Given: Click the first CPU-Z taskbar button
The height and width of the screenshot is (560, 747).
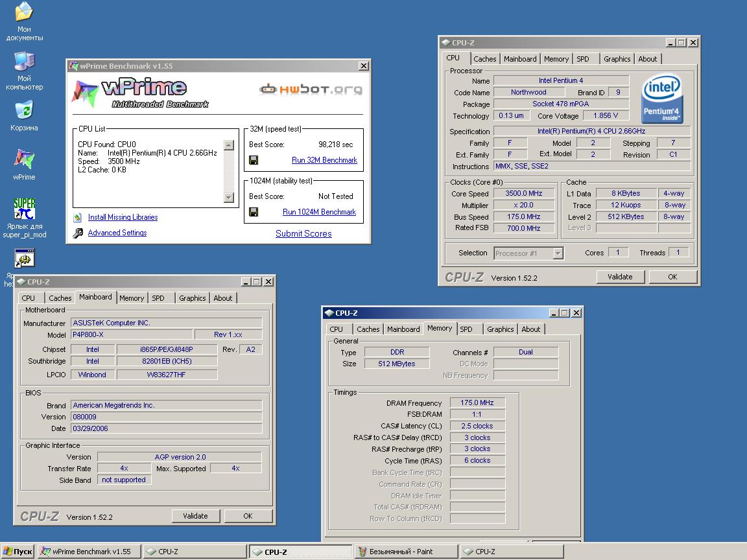Looking at the screenshot, I should [195, 552].
